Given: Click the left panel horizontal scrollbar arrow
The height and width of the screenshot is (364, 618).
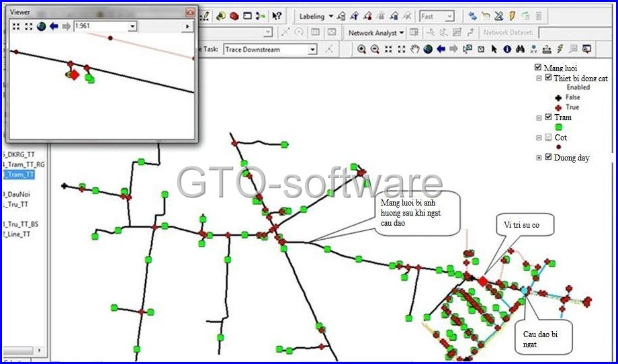Looking at the screenshot, I should 39,350.
